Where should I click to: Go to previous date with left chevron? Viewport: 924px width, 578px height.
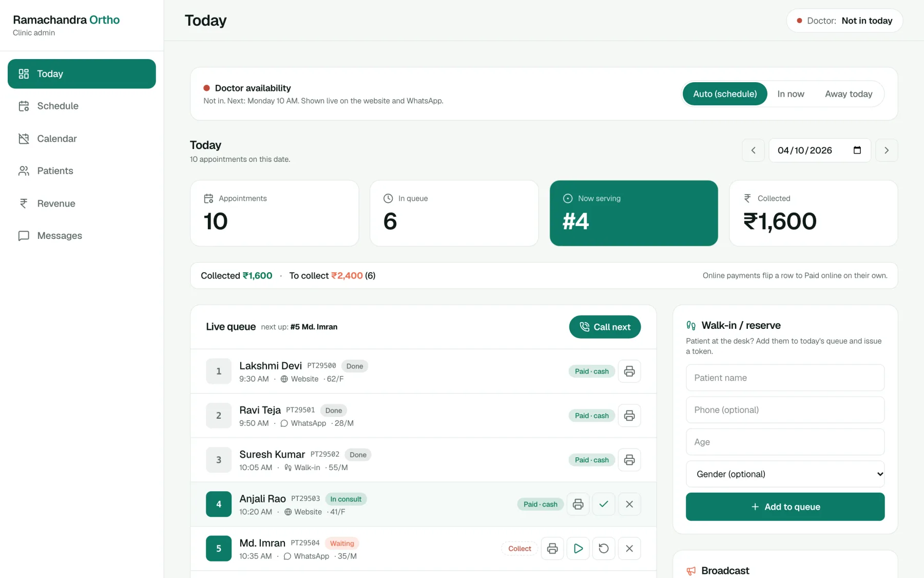[753, 151]
